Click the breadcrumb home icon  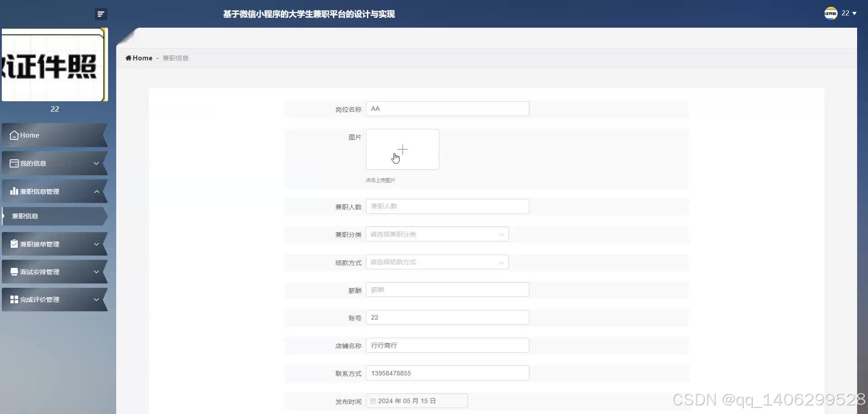pos(128,58)
